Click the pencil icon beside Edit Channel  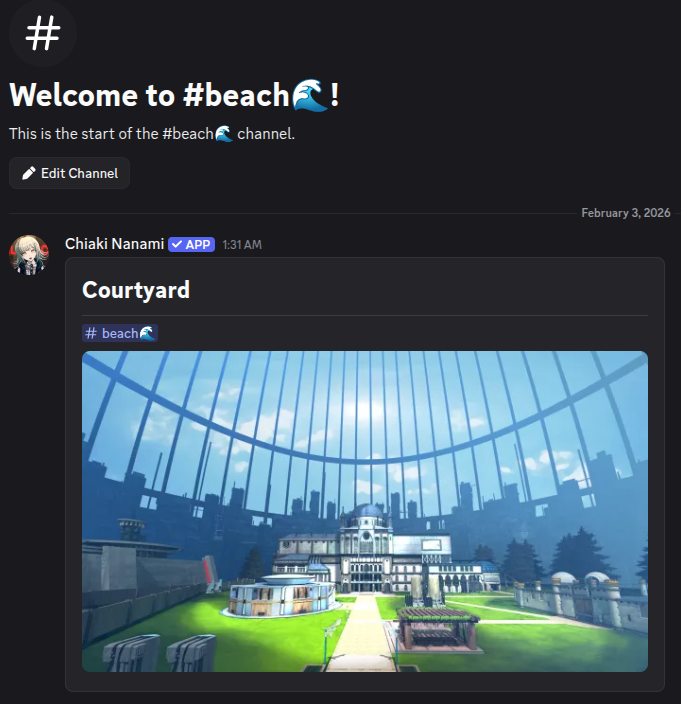pos(29,173)
